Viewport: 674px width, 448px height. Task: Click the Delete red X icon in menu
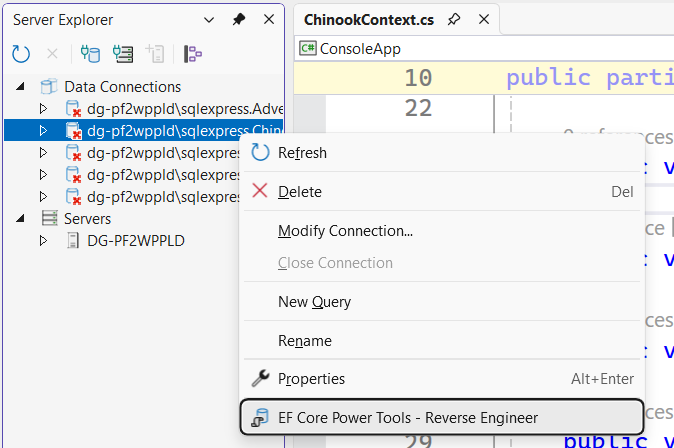(x=260, y=190)
